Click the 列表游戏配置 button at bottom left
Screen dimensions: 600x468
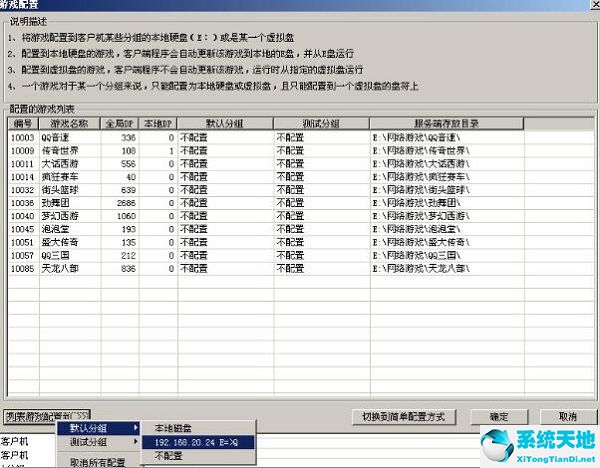point(47,416)
